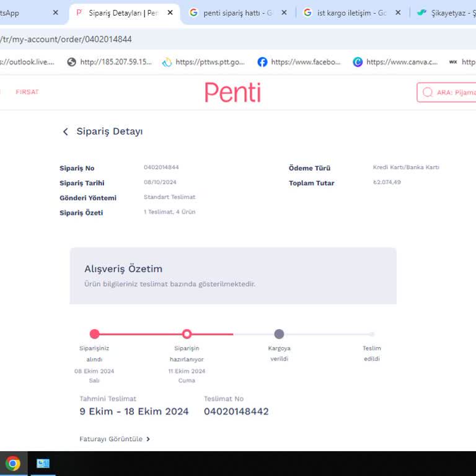
Task: Click the Teslimat No 04020148442
Action: pyautogui.click(x=236, y=412)
